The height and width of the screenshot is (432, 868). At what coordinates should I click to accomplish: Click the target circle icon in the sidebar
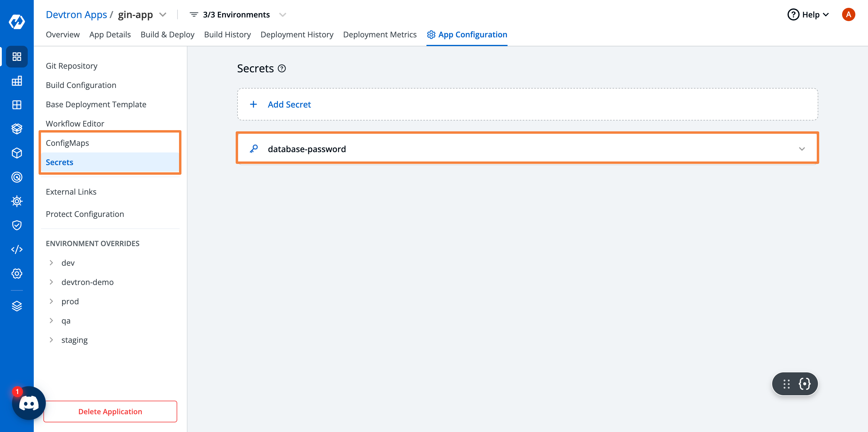(x=17, y=177)
